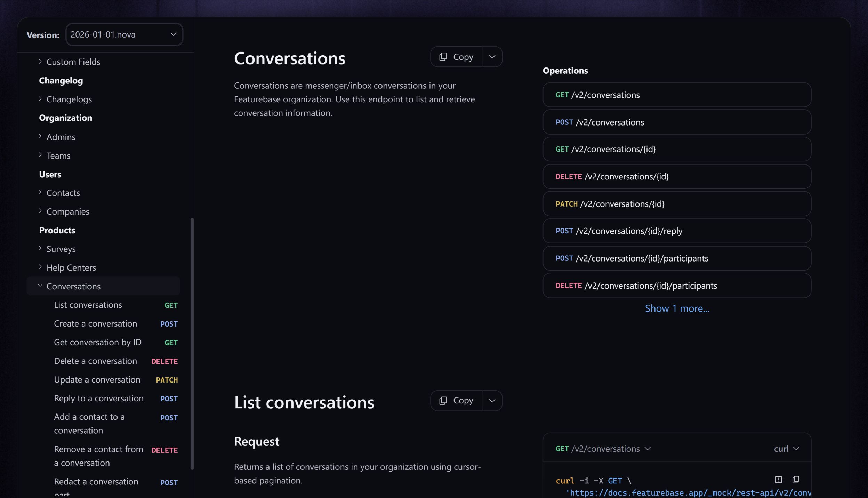Image resolution: width=868 pixels, height=498 pixels.
Task: Expand the GET /v2/conversations endpoint selector
Action: click(603, 449)
